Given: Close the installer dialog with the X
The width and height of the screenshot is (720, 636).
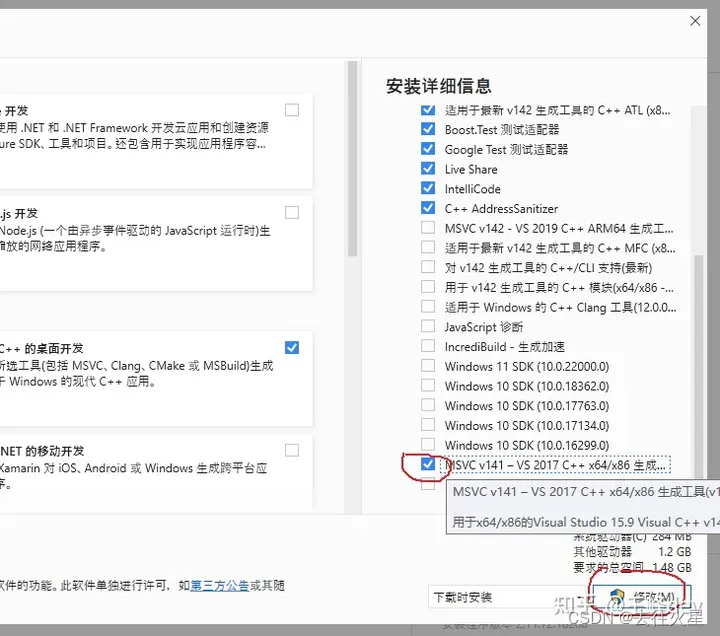Looking at the screenshot, I should tap(695, 21).
